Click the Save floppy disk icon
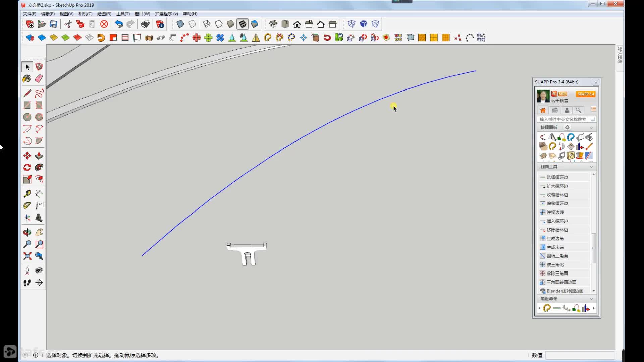Image resolution: width=644 pixels, height=362 pixels. (x=53, y=24)
